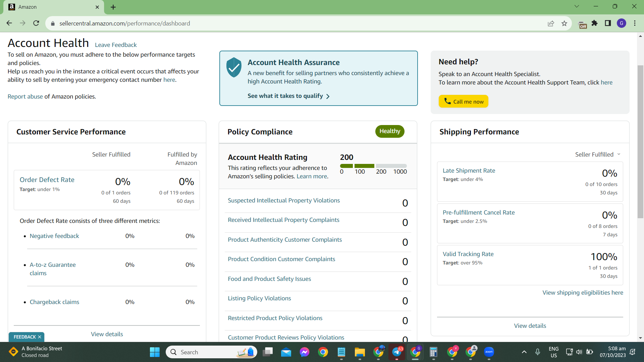Image resolution: width=644 pixels, height=362 pixels.
Task: Open Zoom from the taskbar
Action: pyautogui.click(x=489, y=352)
